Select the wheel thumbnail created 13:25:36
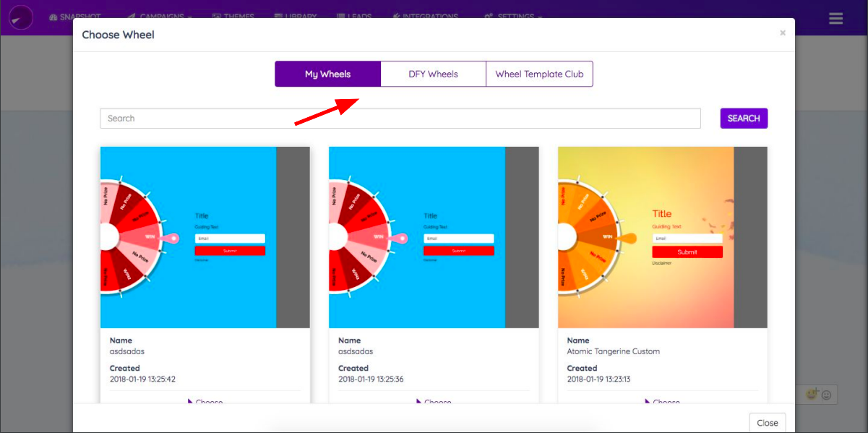Image resolution: width=868 pixels, height=433 pixels. coord(434,238)
